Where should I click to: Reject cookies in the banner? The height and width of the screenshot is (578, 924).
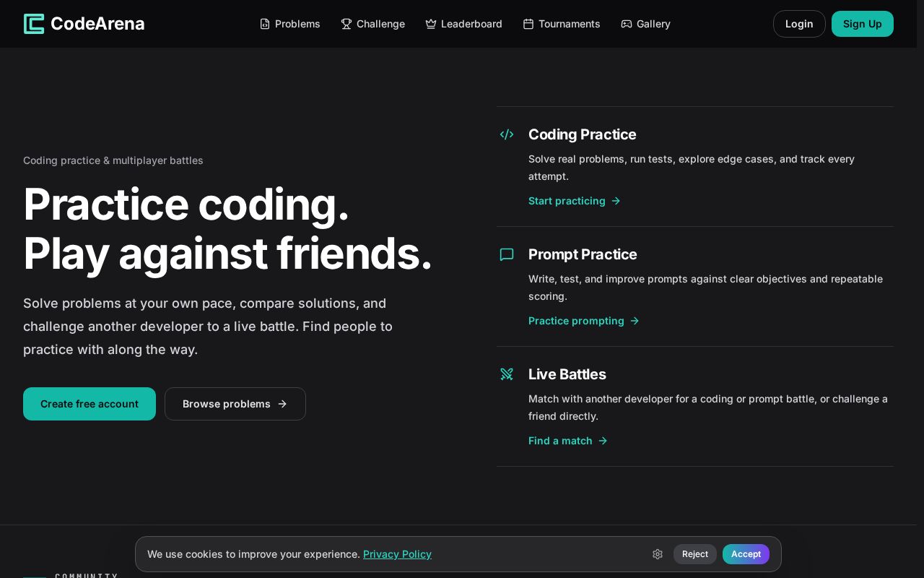point(695,554)
